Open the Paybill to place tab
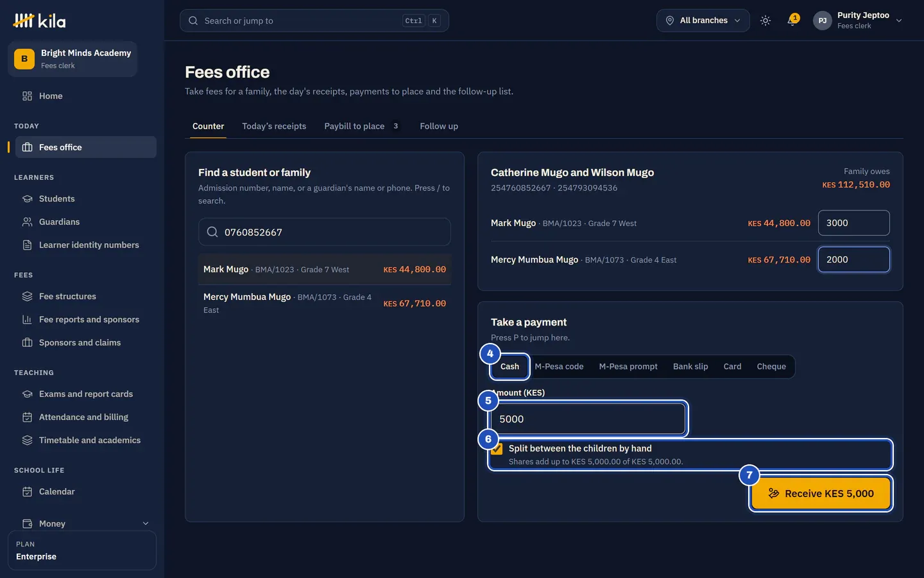924x578 pixels. 362,126
